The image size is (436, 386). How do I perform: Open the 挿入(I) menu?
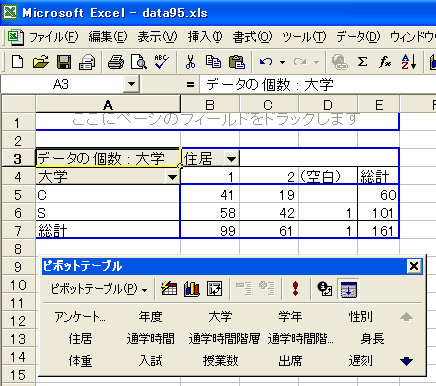click(204, 37)
